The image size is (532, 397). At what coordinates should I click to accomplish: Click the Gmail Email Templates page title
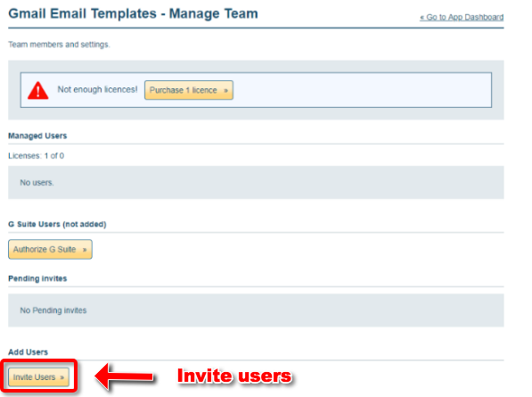[x=133, y=13]
